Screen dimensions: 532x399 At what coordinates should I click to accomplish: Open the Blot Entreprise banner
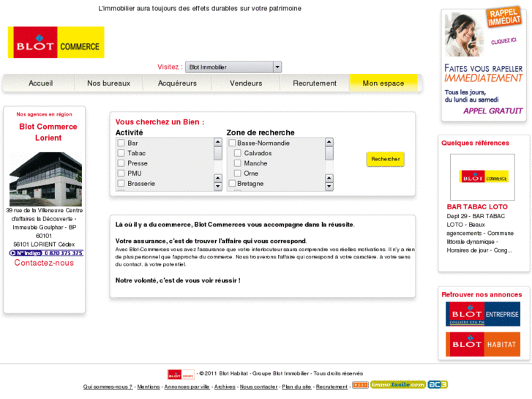pos(483,314)
